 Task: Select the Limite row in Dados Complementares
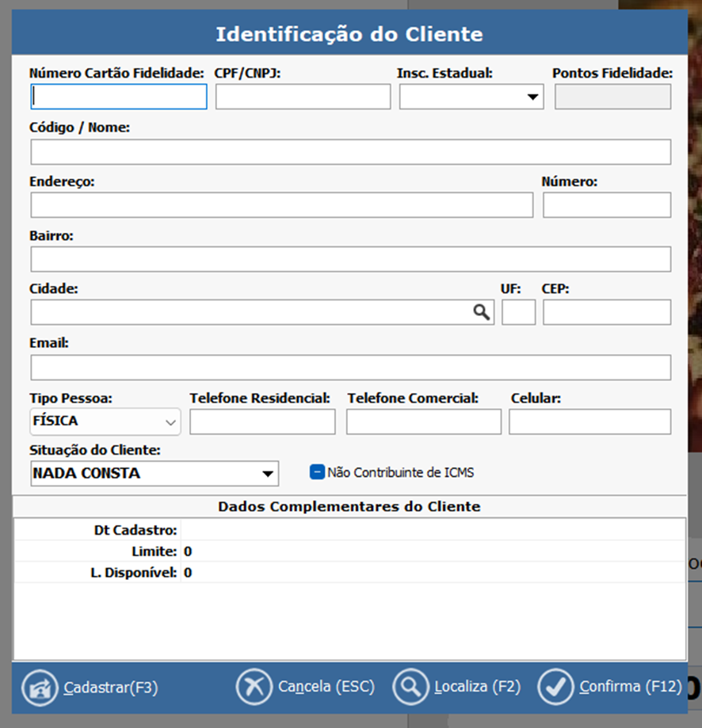349,551
